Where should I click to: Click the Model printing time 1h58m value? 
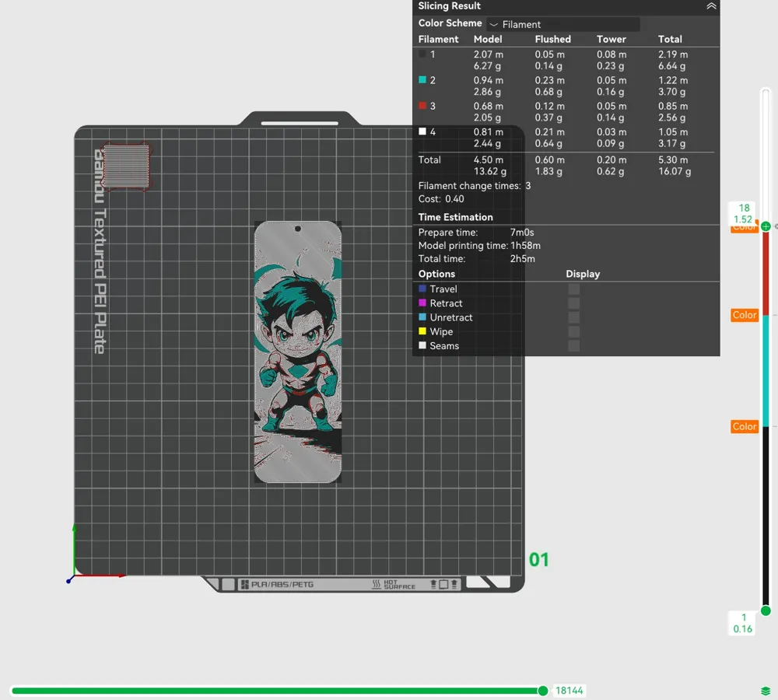click(x=525, y=246)
